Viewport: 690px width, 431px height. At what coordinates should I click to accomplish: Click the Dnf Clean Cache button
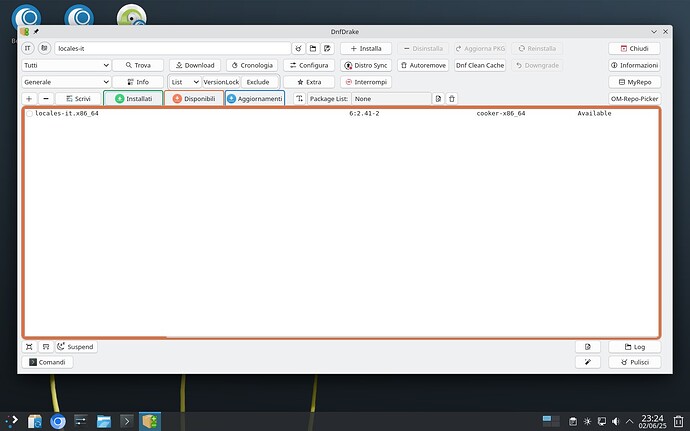480,65
